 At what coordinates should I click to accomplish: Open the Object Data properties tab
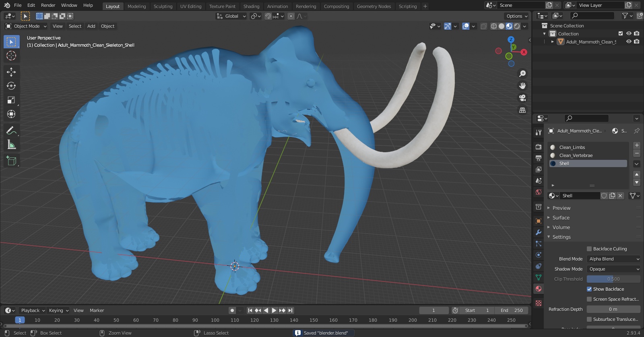tap(539, 277)
